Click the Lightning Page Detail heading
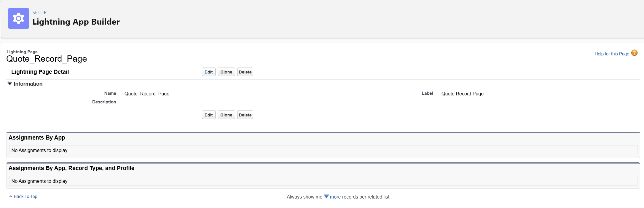This screenshot has height=208, width=644. click(x=40, y=72)
